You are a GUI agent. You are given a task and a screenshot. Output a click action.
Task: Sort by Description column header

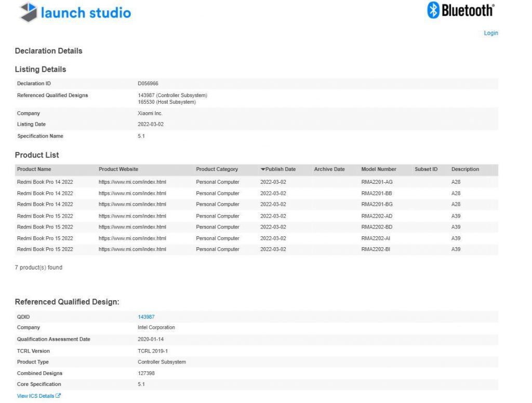click(x=465, y=169)
